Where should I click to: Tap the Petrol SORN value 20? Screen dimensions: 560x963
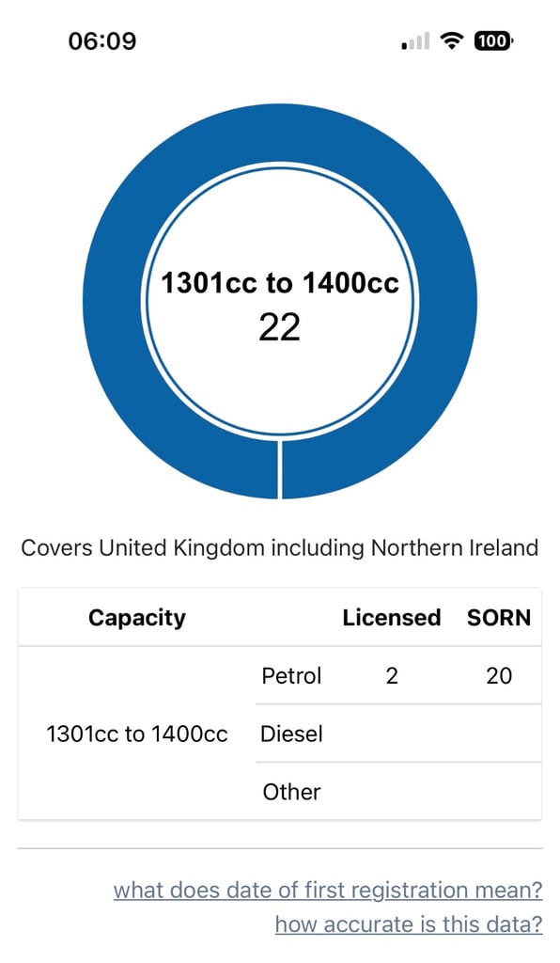tap(499, 675)
